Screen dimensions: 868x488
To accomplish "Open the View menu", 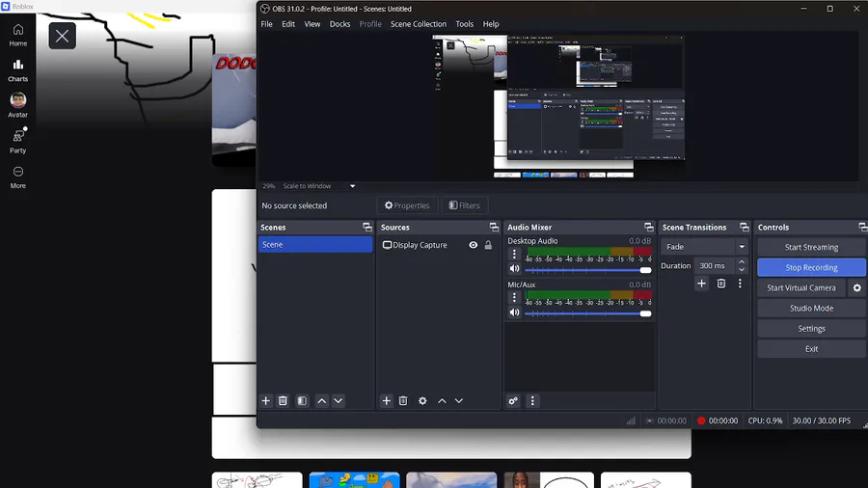I will point(312,24).
